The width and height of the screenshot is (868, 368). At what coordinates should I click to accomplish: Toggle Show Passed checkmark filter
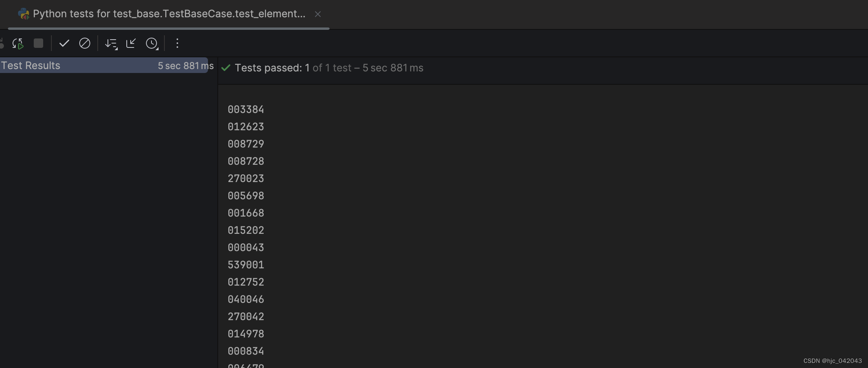click(64, 43)
